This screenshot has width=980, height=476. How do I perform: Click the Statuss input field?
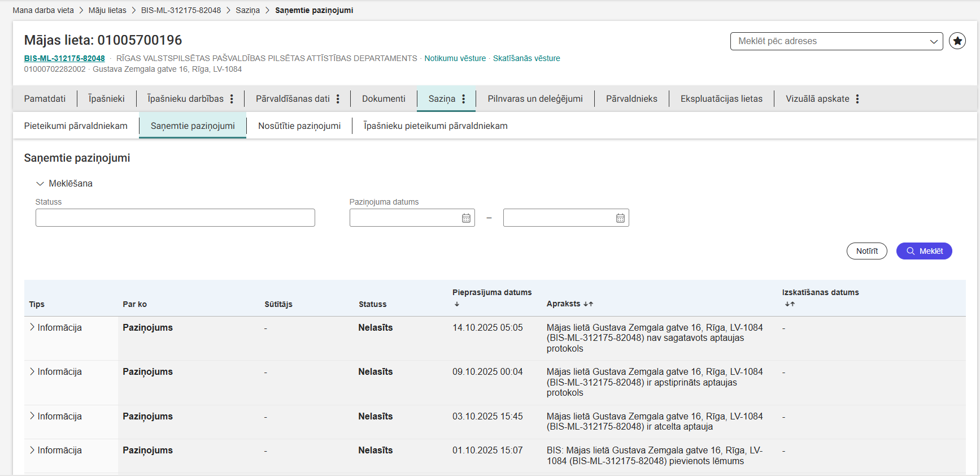coord(175,218)
